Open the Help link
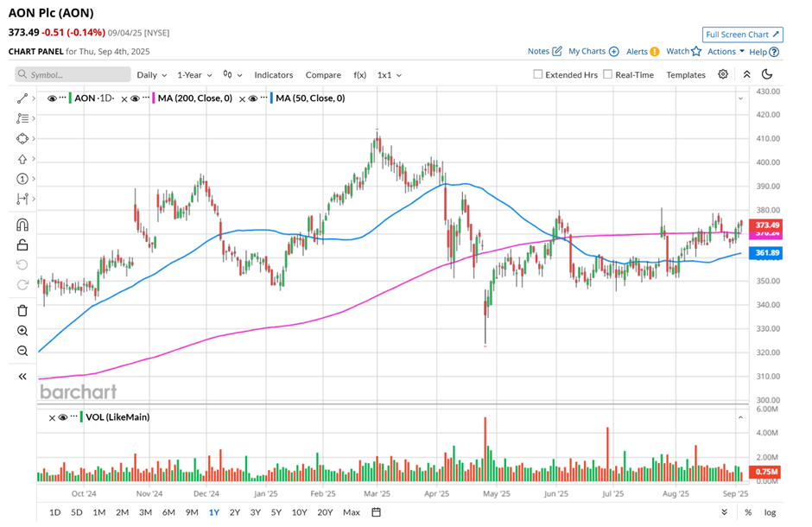The width and height of the screenshot is (812, 527). pyautogui.click(x=764, y=52)
